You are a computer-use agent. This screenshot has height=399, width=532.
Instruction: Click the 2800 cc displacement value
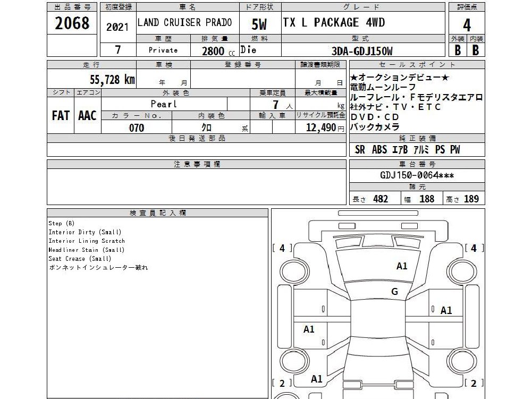(218, 51)
